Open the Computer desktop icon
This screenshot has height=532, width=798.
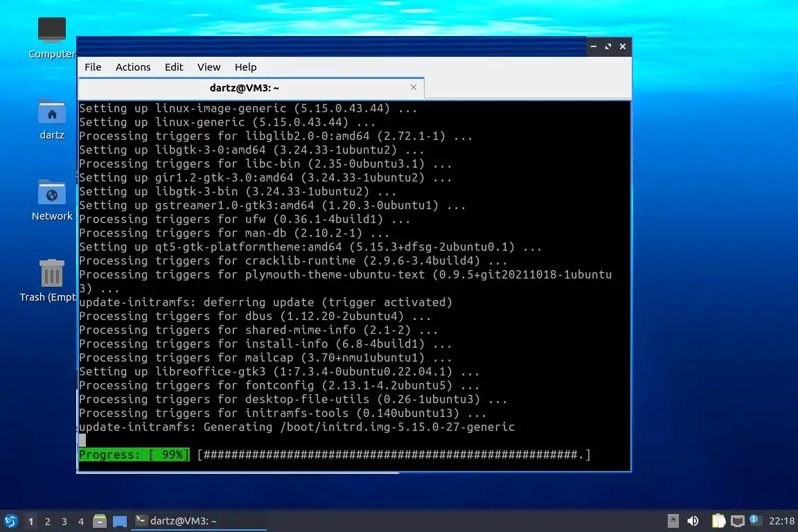pos(52,38)
